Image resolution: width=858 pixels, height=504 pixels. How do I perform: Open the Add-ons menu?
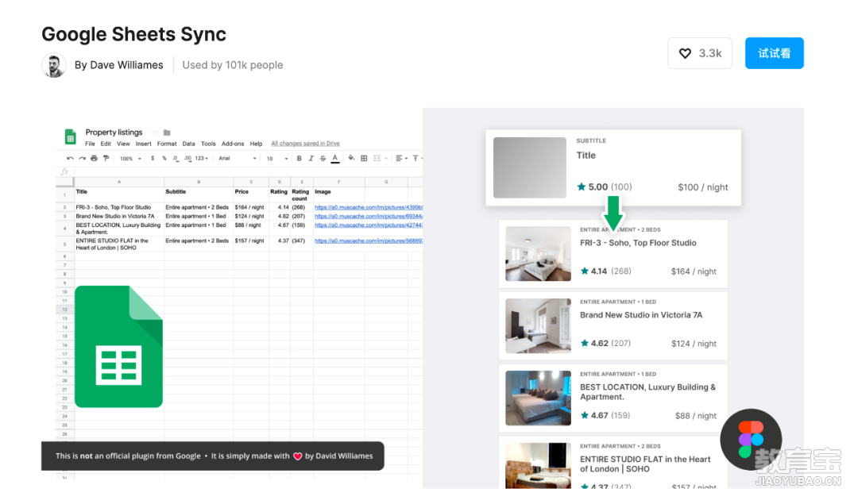(233, 144)
